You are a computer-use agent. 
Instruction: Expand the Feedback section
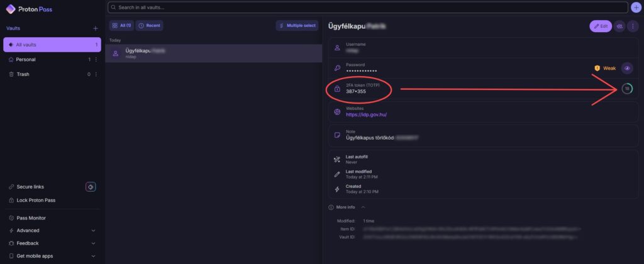[x=93, y=243]
